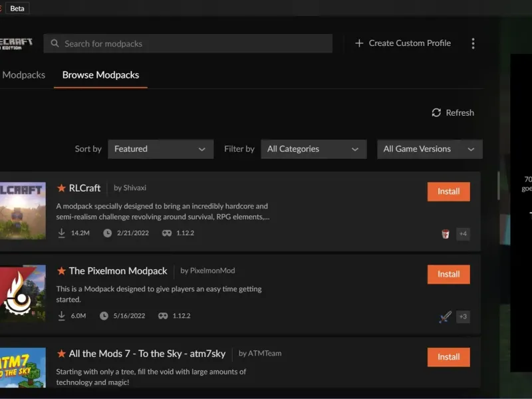This screenshot has height=399, width=532.
Task: Click the search magnifier icon
Action: [55, 44]
